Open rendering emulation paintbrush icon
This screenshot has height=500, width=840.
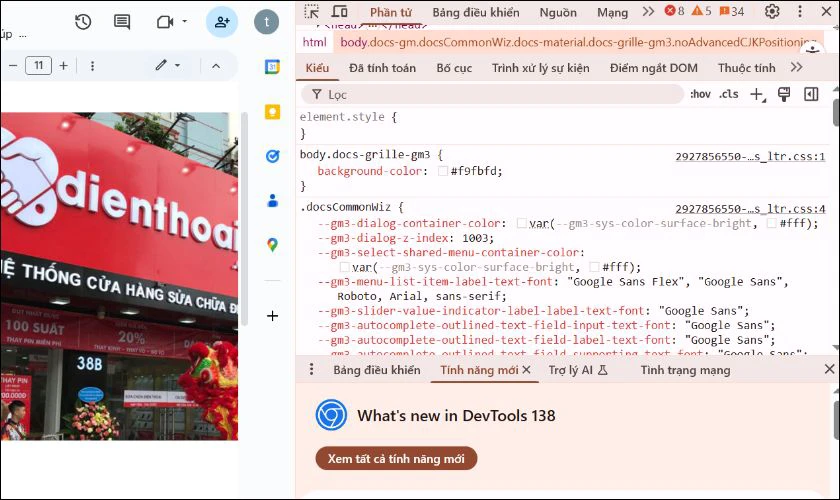click(x=784, y=95)
